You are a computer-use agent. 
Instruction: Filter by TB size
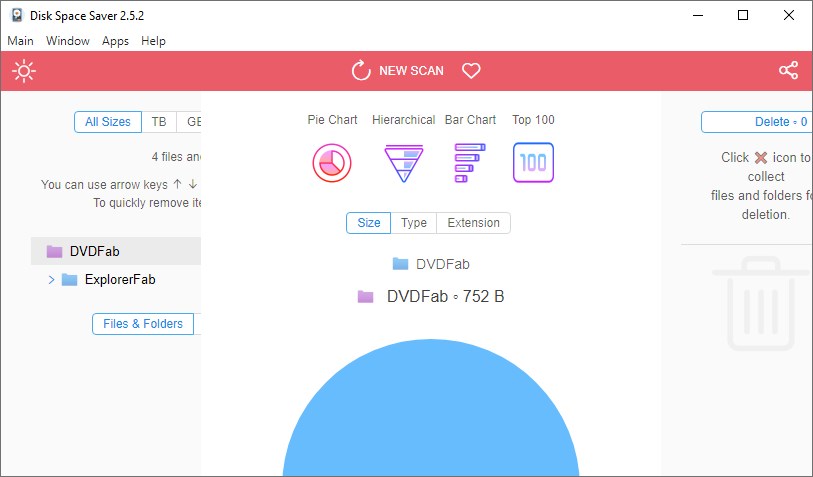(159, 122)
